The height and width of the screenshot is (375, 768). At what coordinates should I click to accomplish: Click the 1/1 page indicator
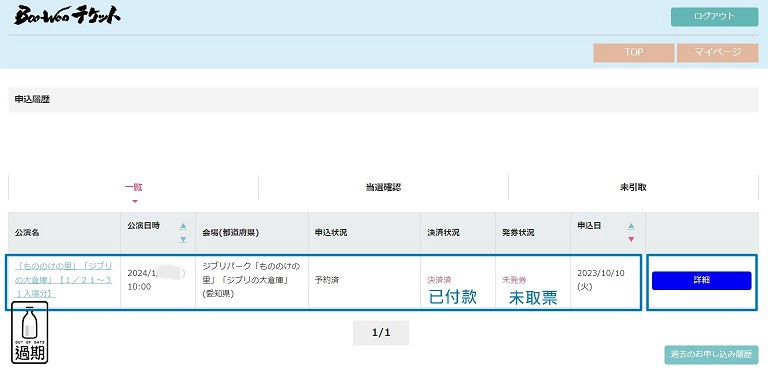pos(381,333)
